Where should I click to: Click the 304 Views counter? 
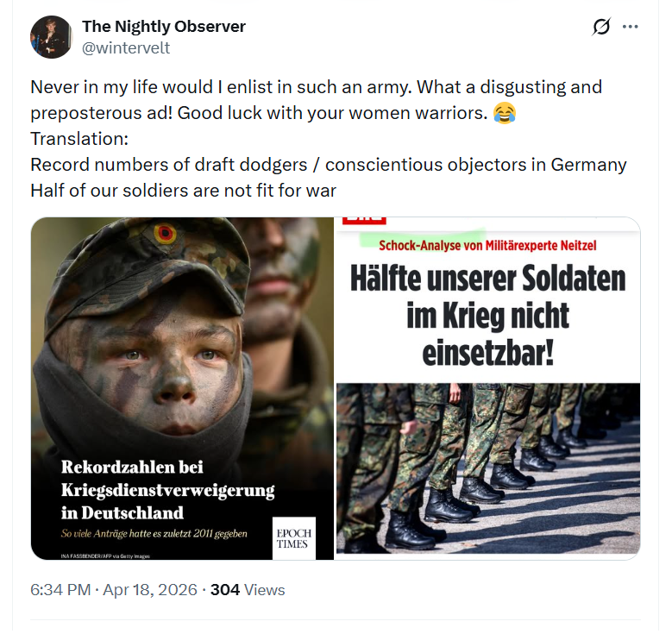(x=248, y=590)
